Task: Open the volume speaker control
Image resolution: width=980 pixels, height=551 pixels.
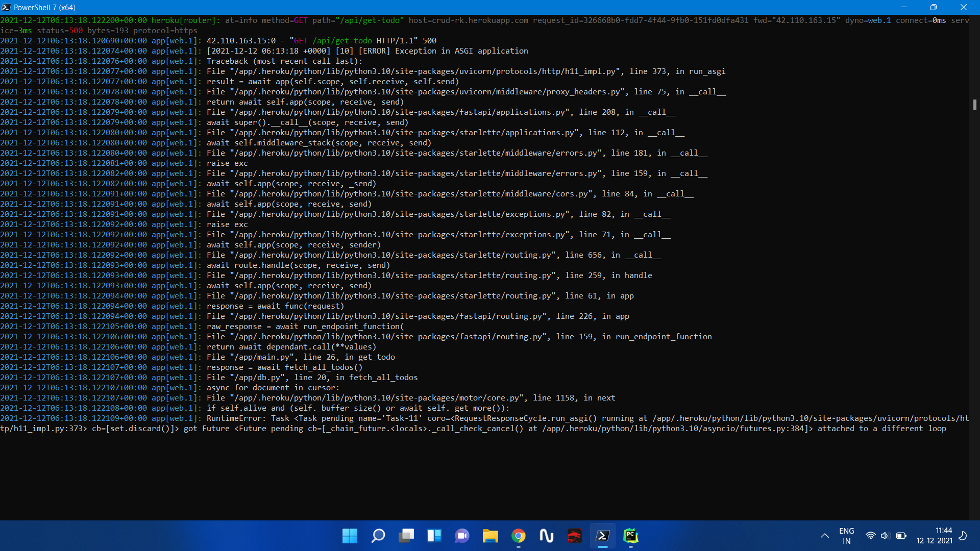Action: click(885, 536)
